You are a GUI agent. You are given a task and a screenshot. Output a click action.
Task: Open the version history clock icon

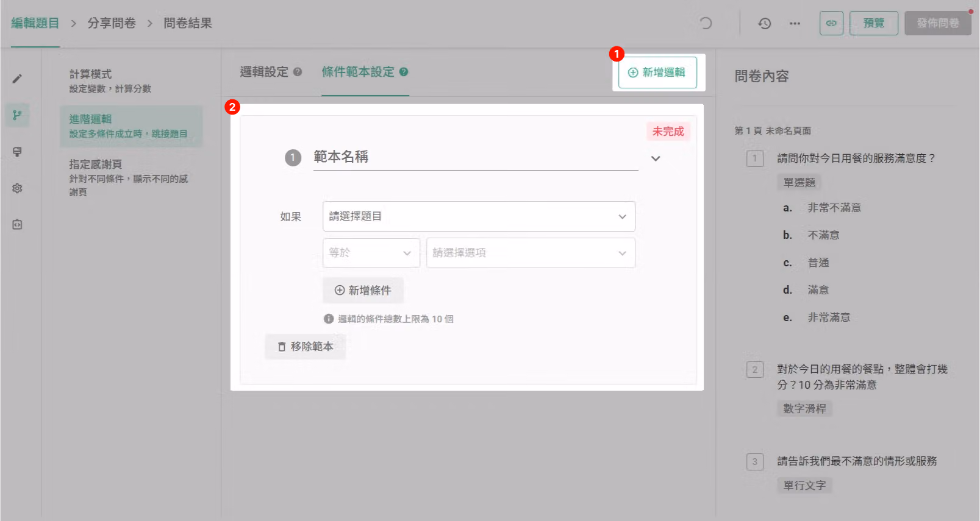(x=764, y=23)
